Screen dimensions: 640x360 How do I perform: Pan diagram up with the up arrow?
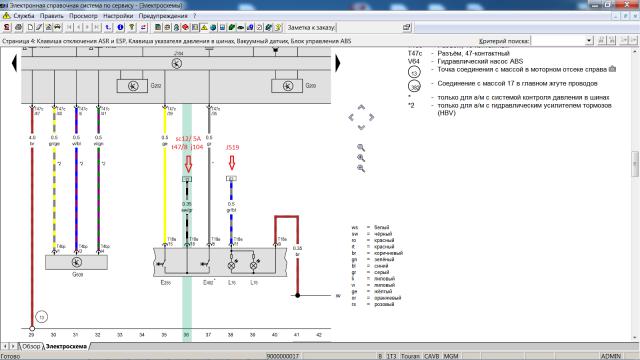361,107
